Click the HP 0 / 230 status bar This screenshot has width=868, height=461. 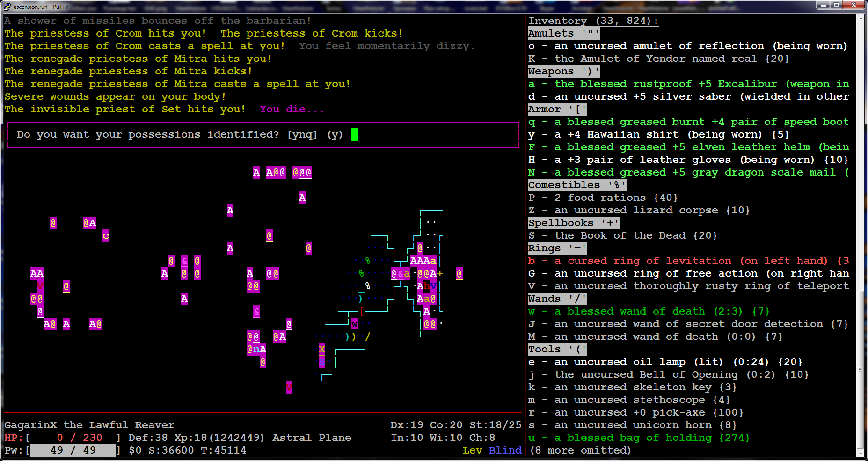[x=62, y=438]
